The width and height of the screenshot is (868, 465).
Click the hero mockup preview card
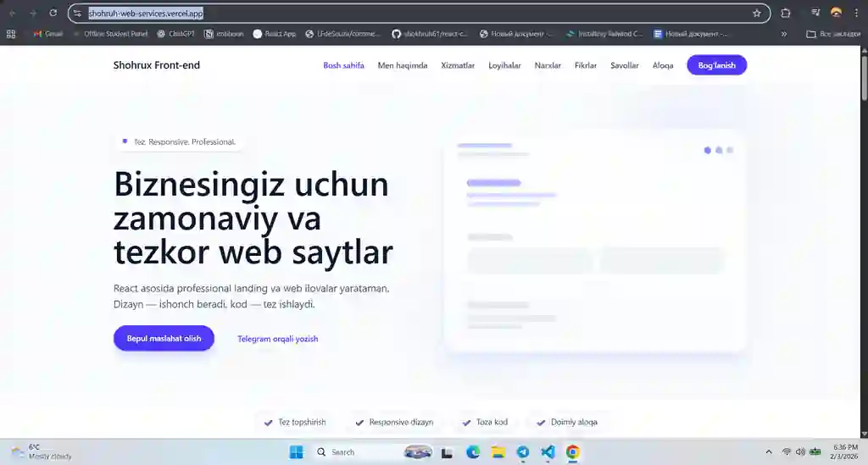594,241
